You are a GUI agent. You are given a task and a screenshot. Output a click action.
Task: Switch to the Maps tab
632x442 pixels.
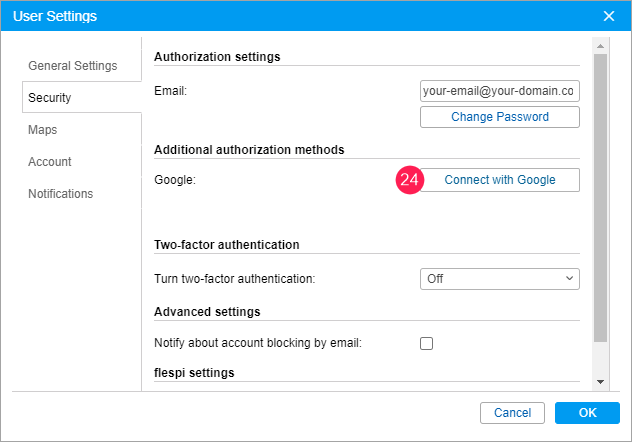click(x=43, y=130)
